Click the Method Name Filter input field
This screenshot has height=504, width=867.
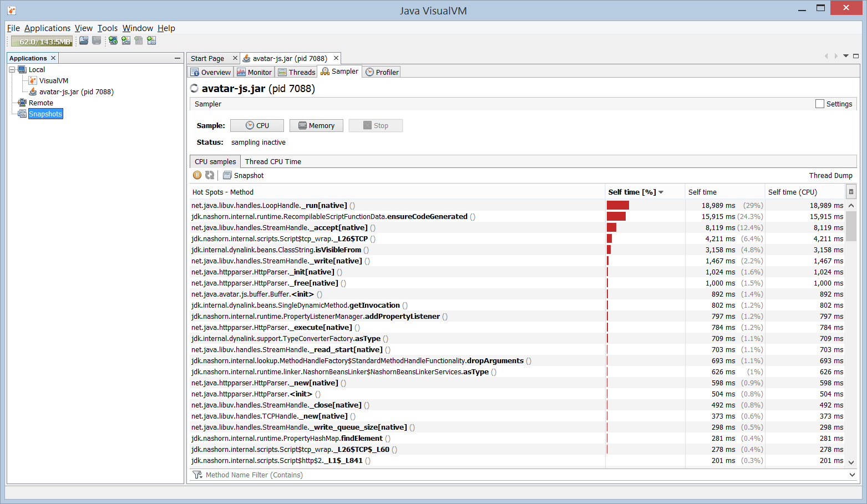click(x=499, y=475)
